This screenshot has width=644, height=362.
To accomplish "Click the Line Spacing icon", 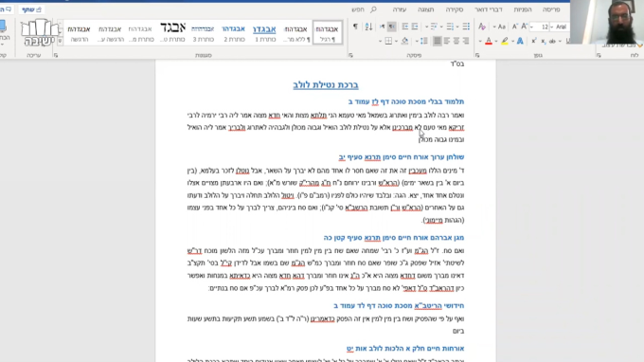I will point(424,41).
